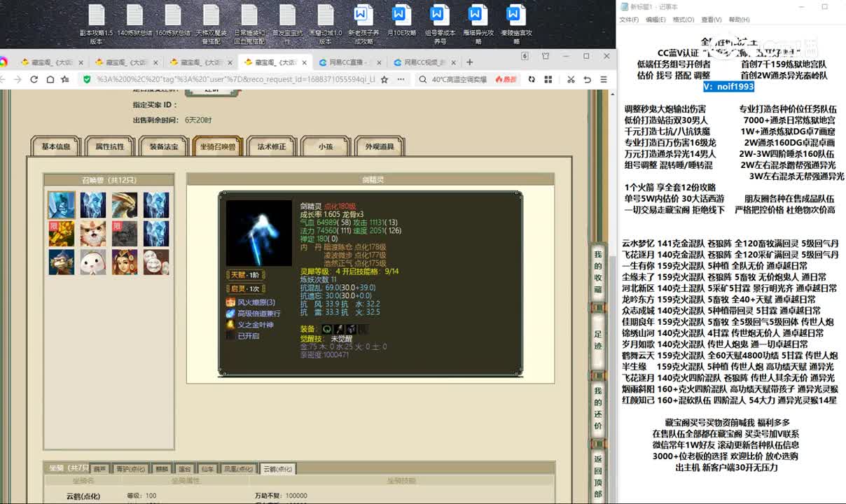This screenshot has width=846, height=504.
Task: Open the 秦陵幽宫攻略 Word document
Action: [516, 24]
